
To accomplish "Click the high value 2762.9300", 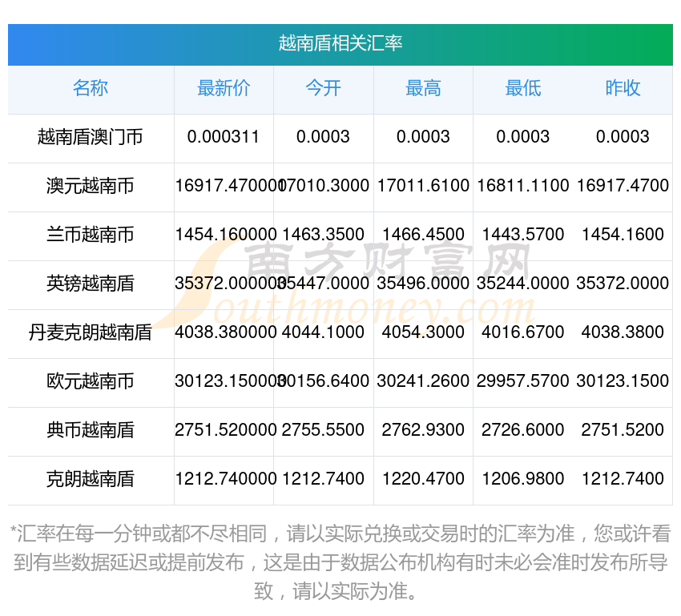I will click(x=424, y=430).
